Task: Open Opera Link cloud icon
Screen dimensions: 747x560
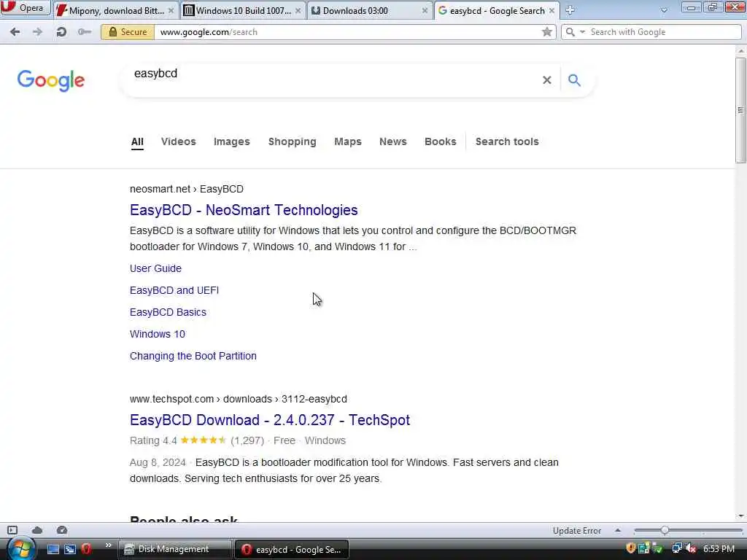Action: [x=37, y=530]
